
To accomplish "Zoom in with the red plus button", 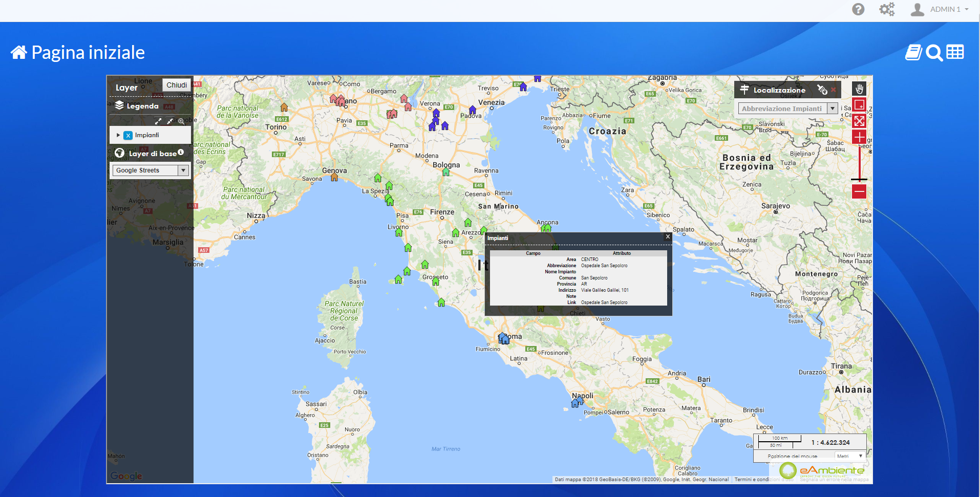I will [859, 137].
